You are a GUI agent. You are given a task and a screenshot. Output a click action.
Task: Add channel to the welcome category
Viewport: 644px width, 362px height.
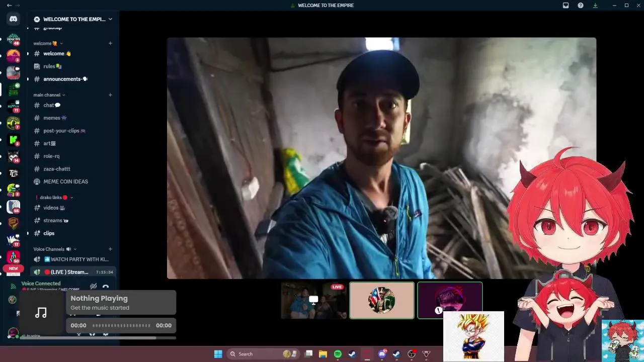tap(110, 43)
